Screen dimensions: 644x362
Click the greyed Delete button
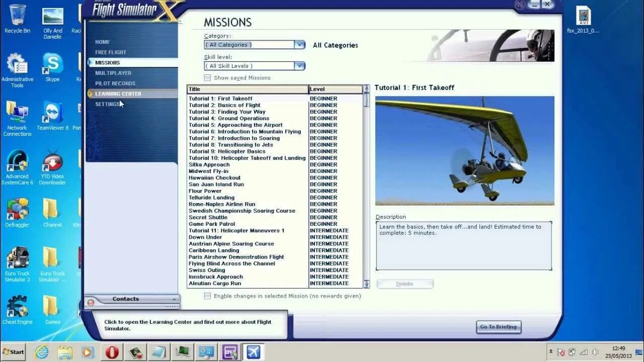(405, 284)
